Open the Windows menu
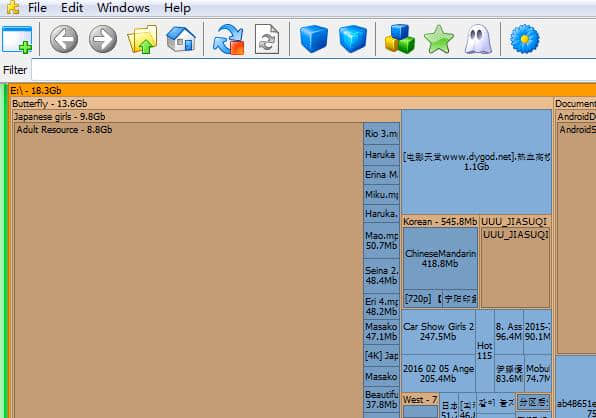Screen dimensions: 596x418 tap(123, 8)
